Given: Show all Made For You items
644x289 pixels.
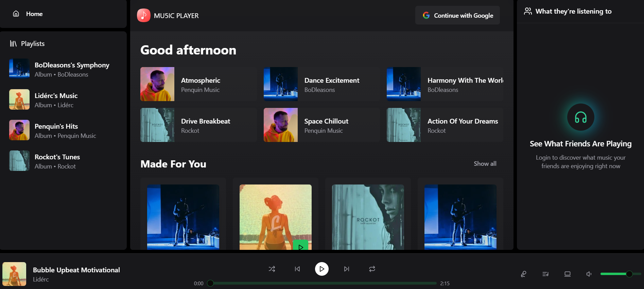Looking at the screenshot, I should (x=485, y=164).
